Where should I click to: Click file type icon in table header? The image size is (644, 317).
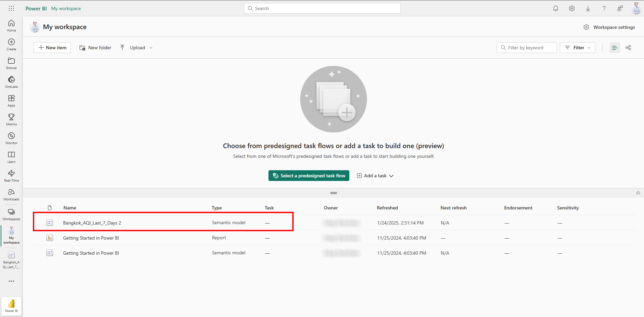click(50, 208)
